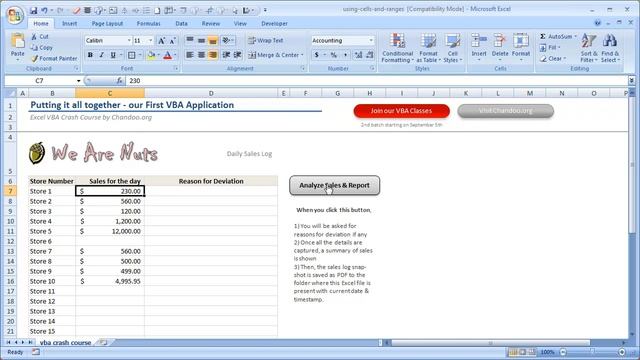The height and width of the screenshot is (360, 640).
Task: Click the Cut scissors icon
Action: [34, 37]
